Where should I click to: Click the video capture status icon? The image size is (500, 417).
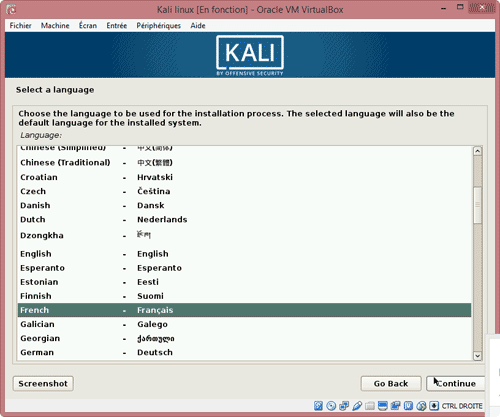(395, 406)
